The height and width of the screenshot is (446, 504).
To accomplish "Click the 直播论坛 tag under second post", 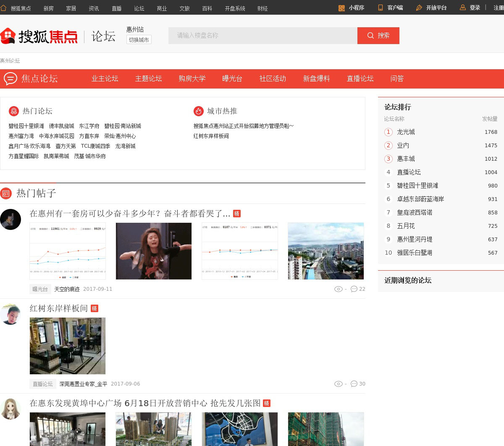I will [43, 384].
